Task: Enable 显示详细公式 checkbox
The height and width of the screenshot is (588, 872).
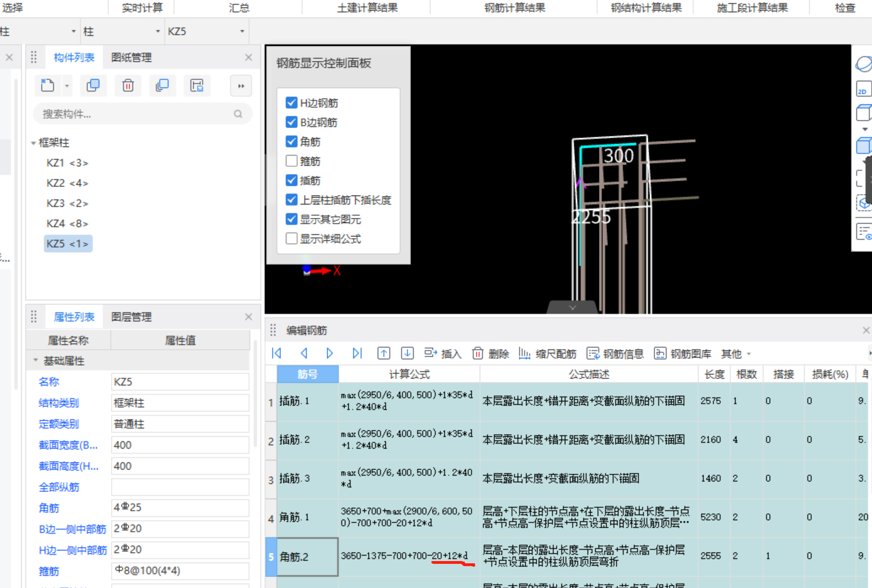Action: tap(291, 239)
